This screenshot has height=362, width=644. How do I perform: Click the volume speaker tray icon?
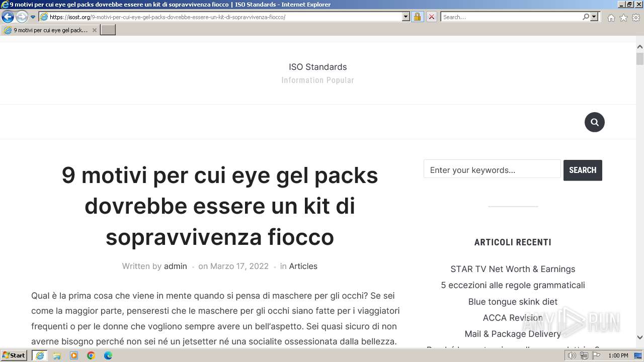coord(572,355)
